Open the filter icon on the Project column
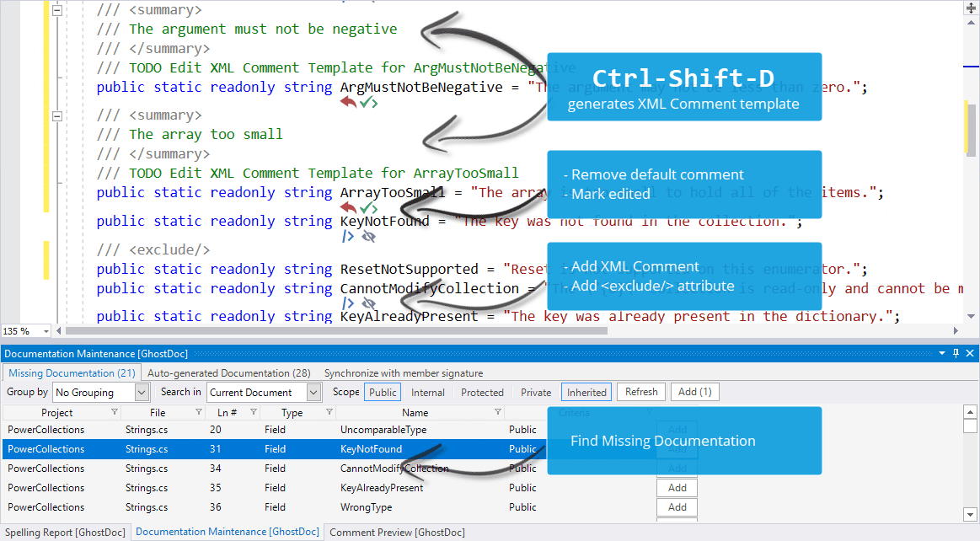The width and height of the screenshot is (980, 541). (115, 412)
